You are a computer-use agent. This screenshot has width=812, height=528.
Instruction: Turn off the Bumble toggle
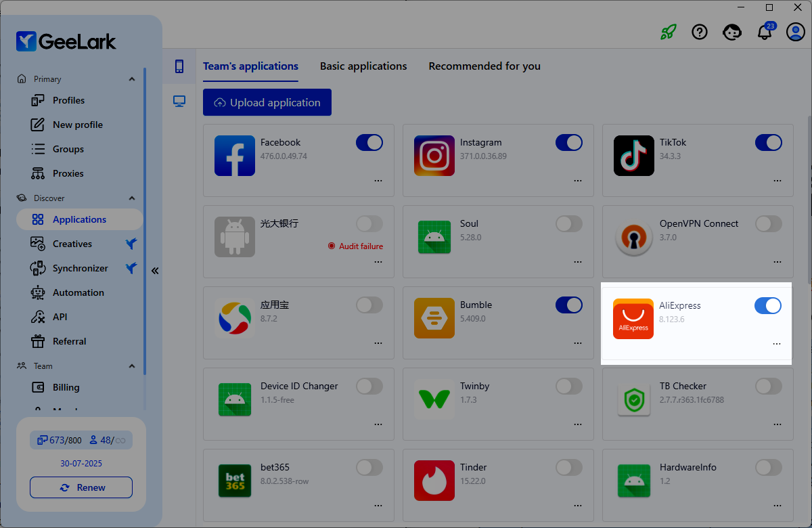point(569,305)
